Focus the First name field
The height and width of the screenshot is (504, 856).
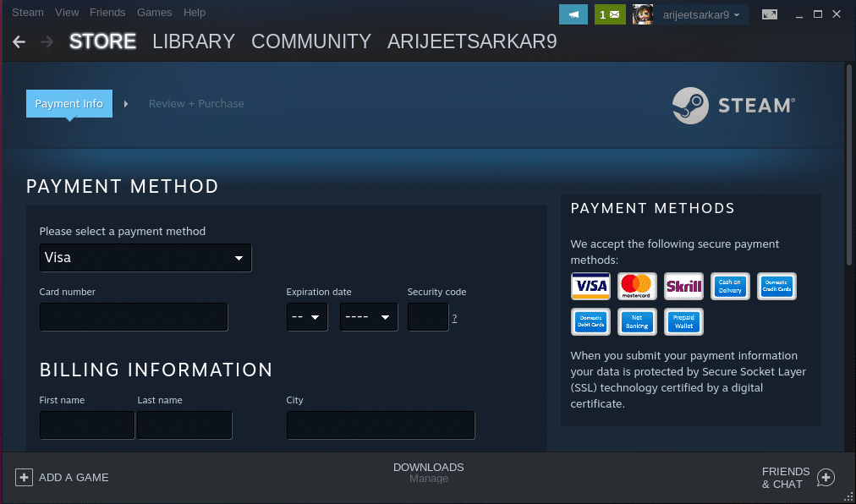87,425
